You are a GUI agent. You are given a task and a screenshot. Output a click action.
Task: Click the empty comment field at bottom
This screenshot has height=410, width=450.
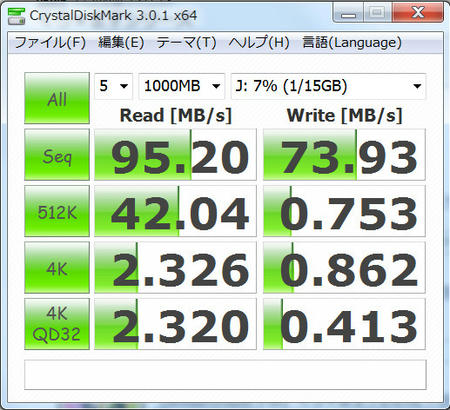coord(225,374)
